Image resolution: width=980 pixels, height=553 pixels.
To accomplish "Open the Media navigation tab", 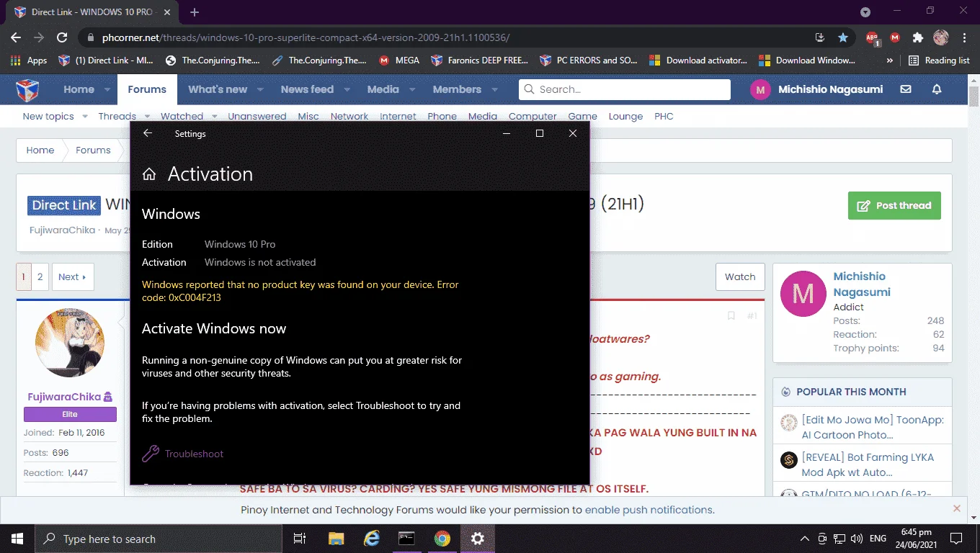I will pyautogui.click(x=383, y=89).
